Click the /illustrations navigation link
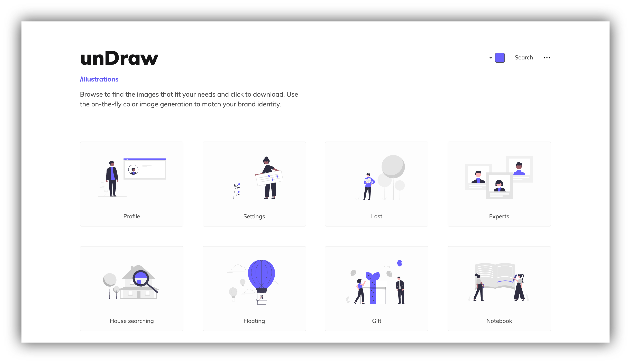Screen dimensions: 631x364 [99, 79]
